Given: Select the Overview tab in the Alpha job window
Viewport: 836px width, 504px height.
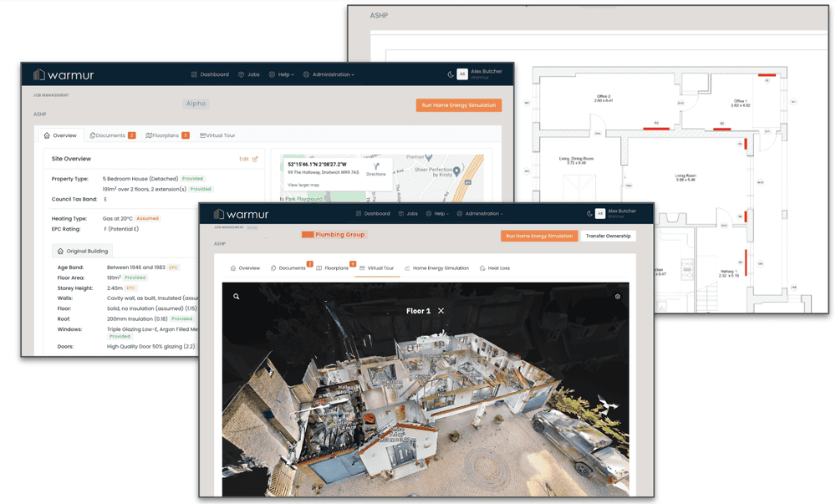Looking at the screenshot, I should click(x=60, y=135).
